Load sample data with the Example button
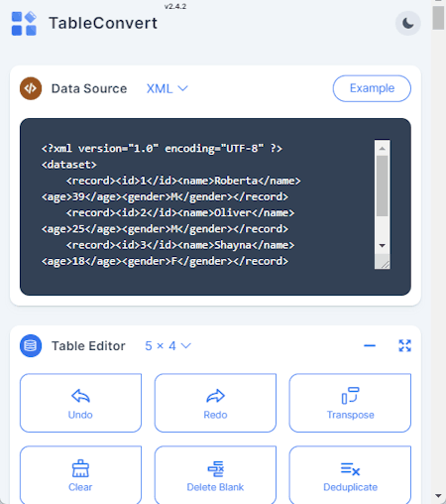 (x=372, y=88)
